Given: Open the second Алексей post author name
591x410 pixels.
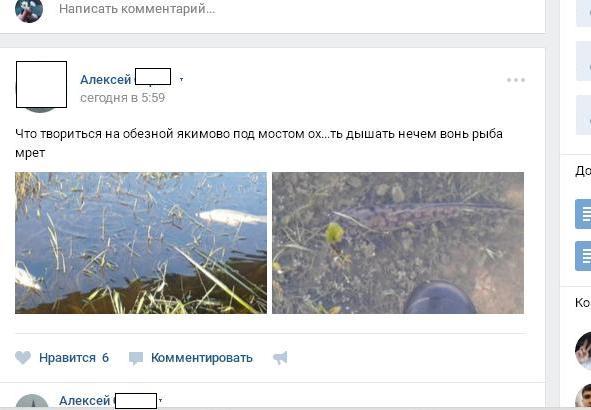Looking at the screenshot, I should pyautogui.click(x=84, y=401).
